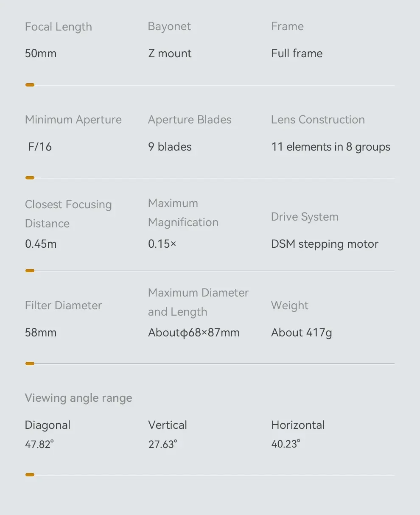
Task: Click the orange marker below the Focal Length row
Action: (x=30, y=85)
